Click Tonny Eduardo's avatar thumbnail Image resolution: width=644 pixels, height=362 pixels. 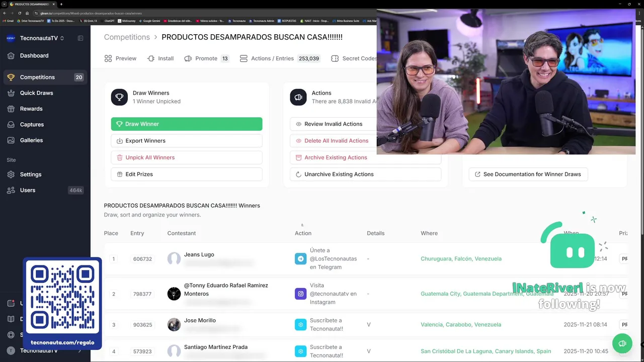click(174, 294)
